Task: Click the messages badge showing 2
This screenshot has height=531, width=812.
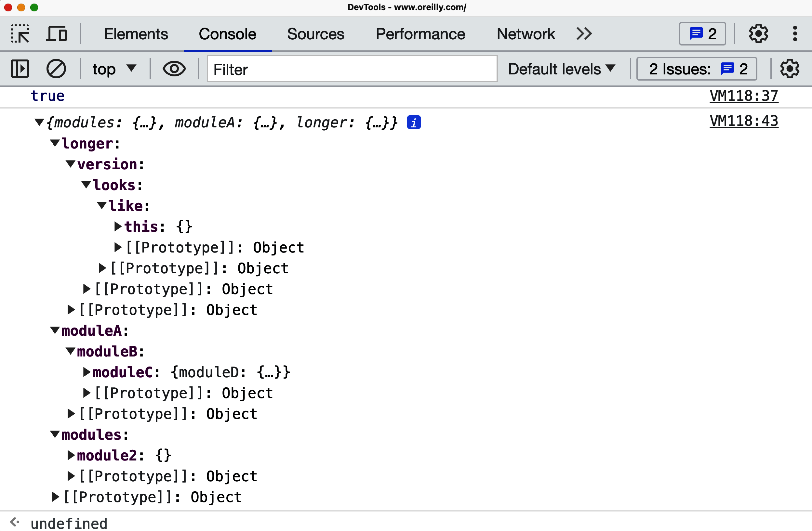Action: pos(702,34)
